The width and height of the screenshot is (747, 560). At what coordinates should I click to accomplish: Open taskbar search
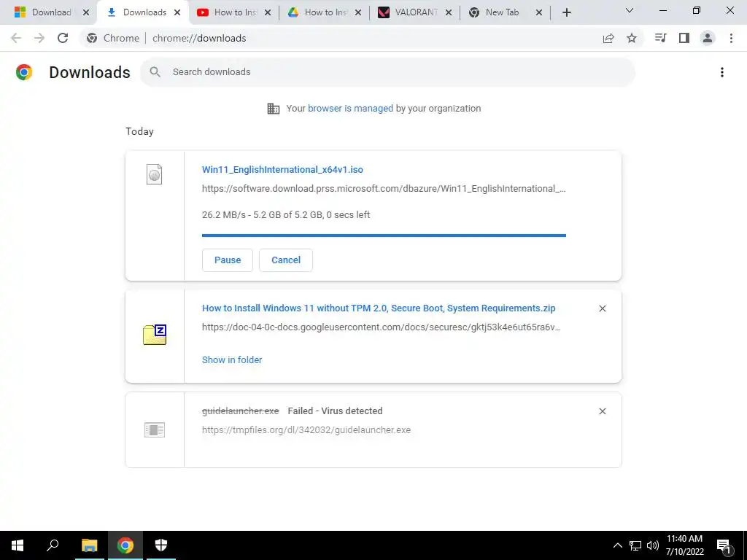tap(53, 545)
